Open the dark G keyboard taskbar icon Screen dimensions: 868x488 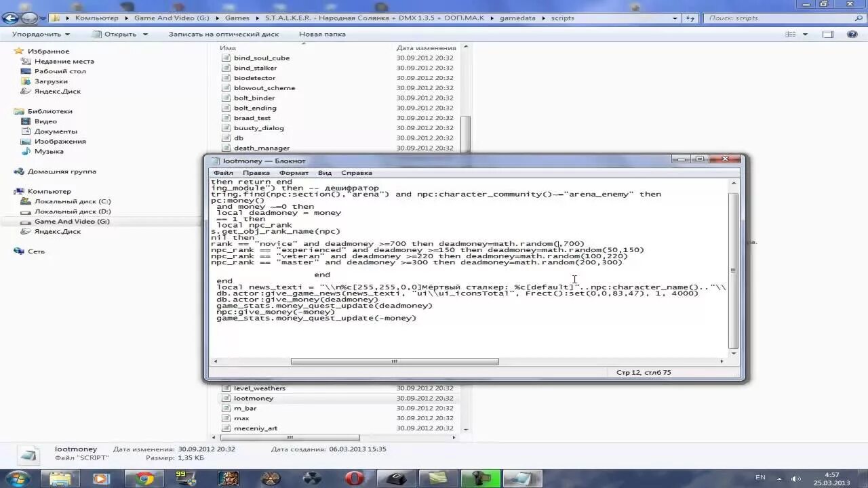coord(397,479)
